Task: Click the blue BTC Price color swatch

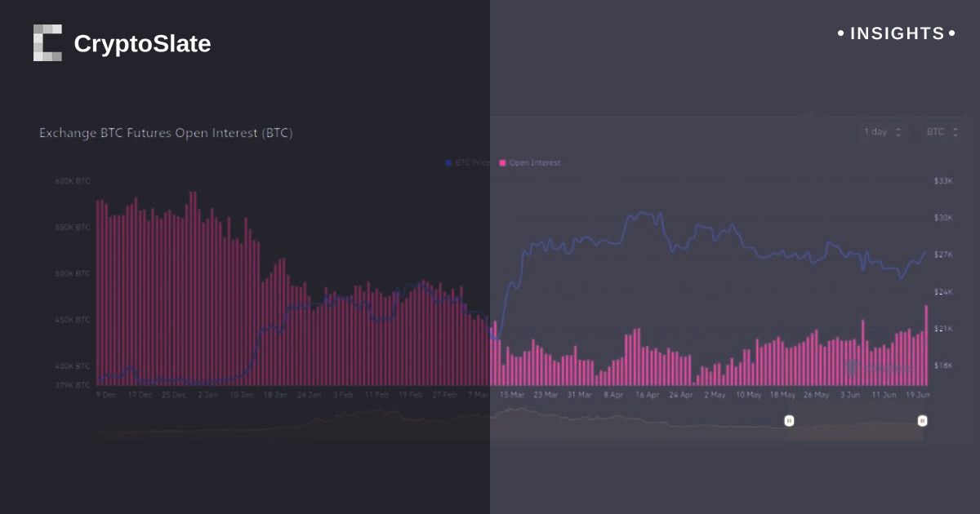Action: 448,163
